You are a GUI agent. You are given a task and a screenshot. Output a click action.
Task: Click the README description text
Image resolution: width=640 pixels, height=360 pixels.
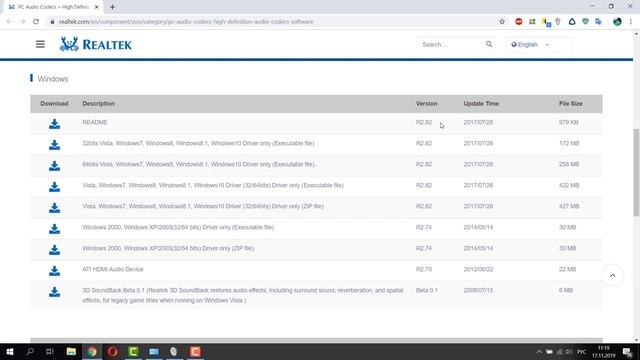(x=95, y=122)
